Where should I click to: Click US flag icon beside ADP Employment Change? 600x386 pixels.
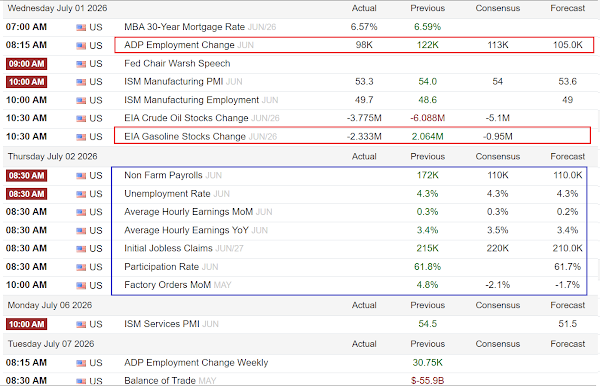(81, 46)
